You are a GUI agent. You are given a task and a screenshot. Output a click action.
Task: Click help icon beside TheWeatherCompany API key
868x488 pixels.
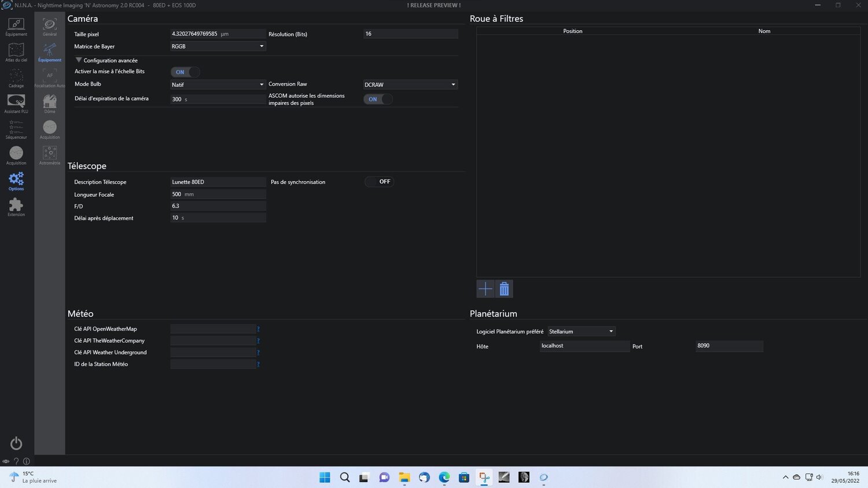[x=258, y=341]
